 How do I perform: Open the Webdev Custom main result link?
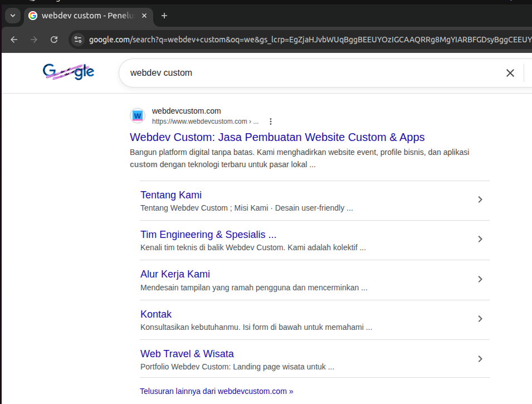(x=277, y=137)
